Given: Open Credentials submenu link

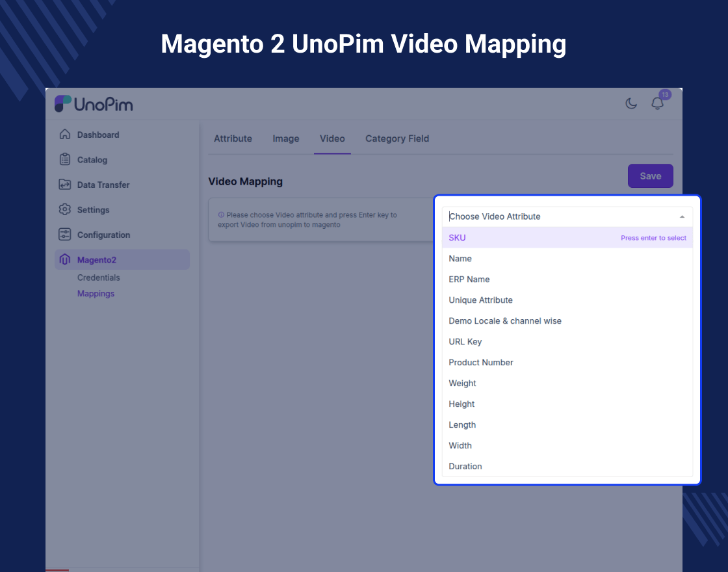Looking at the screenshot, I should pos(98,278).
